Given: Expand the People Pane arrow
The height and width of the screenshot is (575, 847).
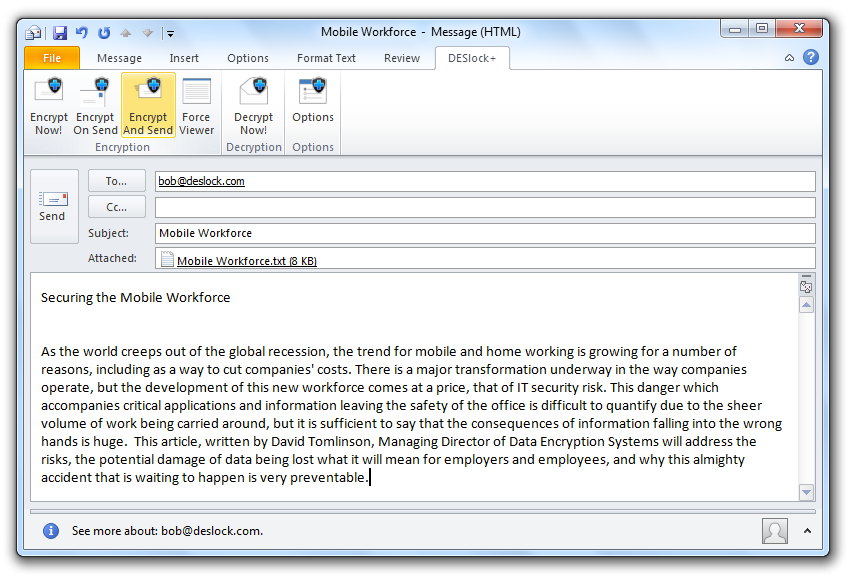Looking at the screenshot, I should [807, 531].
